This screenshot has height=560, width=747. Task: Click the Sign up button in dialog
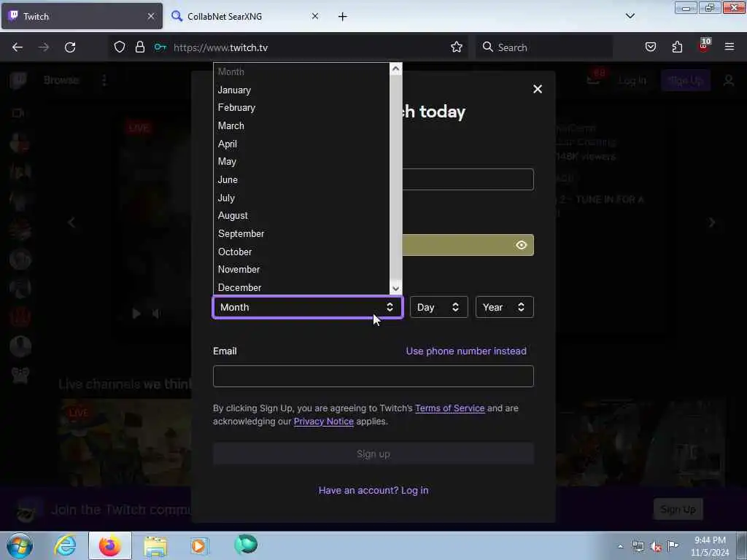(x=373, y=454)
